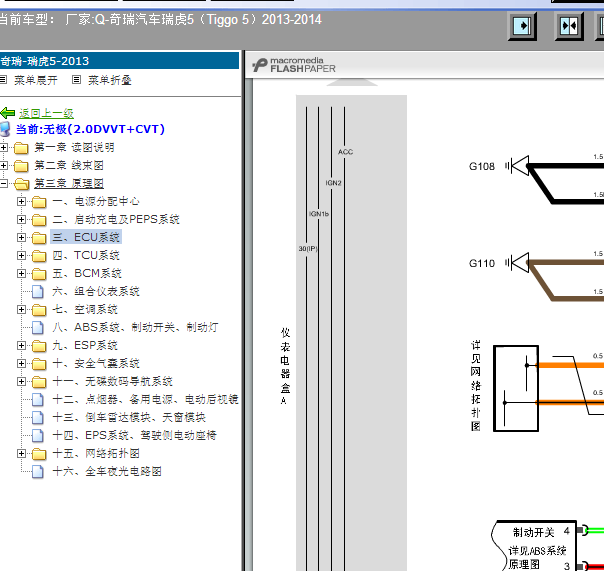The image size is (604, 571).
Task: Click the inward-arrows panel toolbar button
Action: coord(569,26)
